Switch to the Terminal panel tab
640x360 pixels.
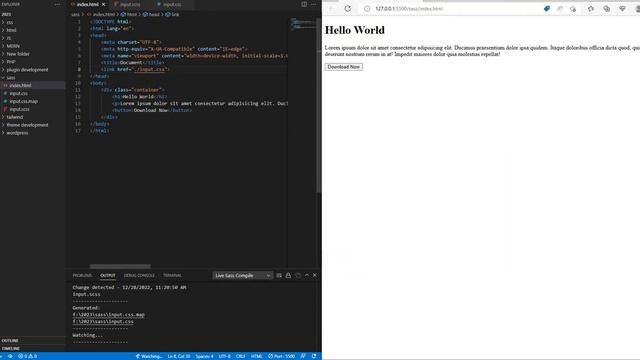(172, 276)
